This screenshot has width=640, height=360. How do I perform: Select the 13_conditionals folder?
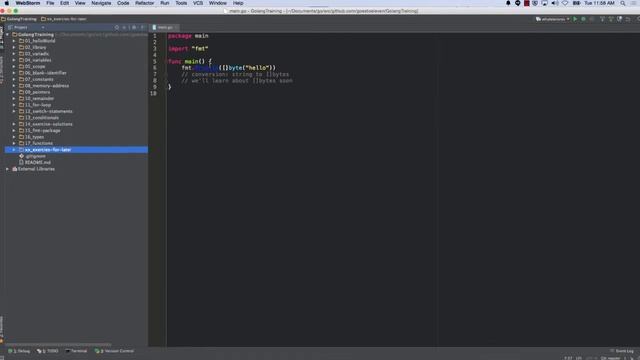coord(42,118)
